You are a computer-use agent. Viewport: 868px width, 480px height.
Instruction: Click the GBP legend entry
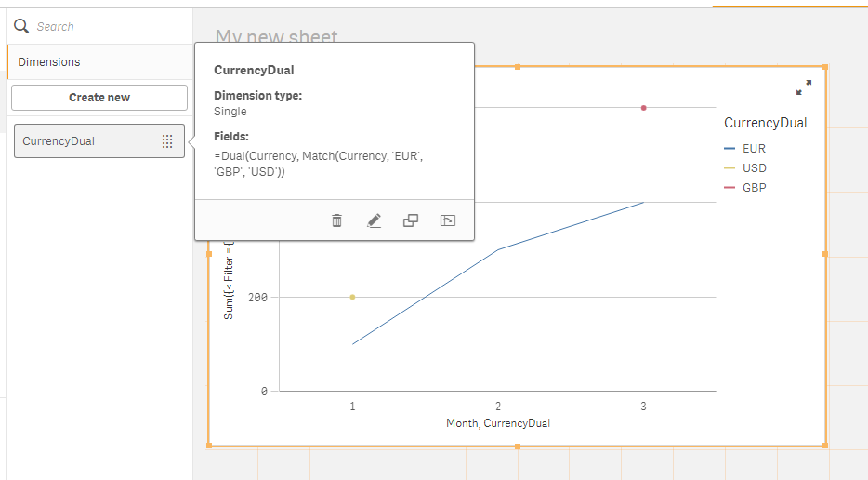[745, 187]
